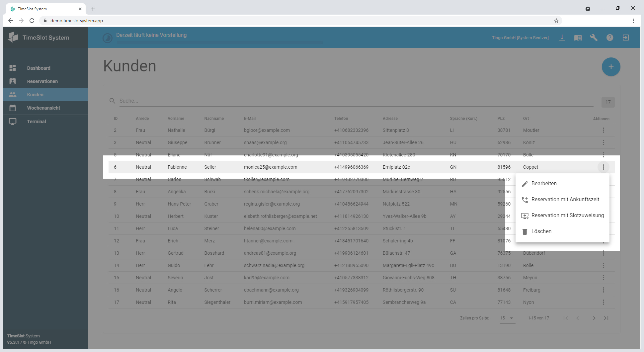This screenshot has width=644, height=352.
Task: Open actions menu for Guido Fehr
Action: pos(604,265)
